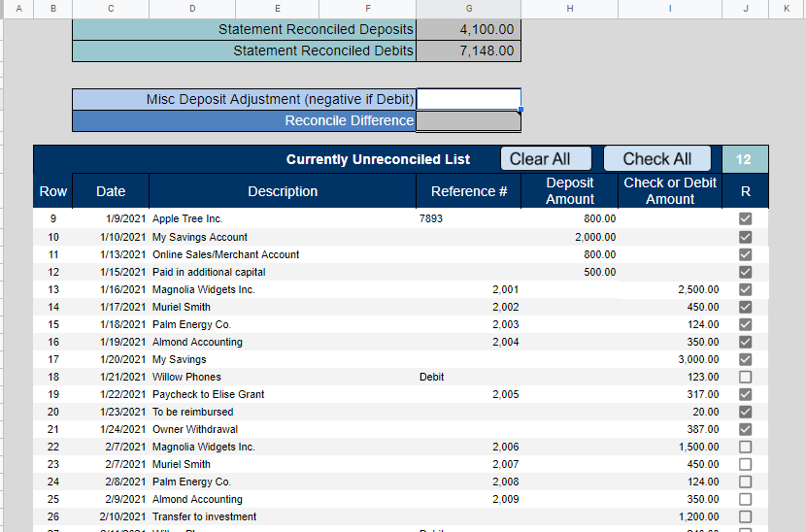806x532 pixels.
Task: Click the Deposit Amount column heading
Action: (570, 191)
